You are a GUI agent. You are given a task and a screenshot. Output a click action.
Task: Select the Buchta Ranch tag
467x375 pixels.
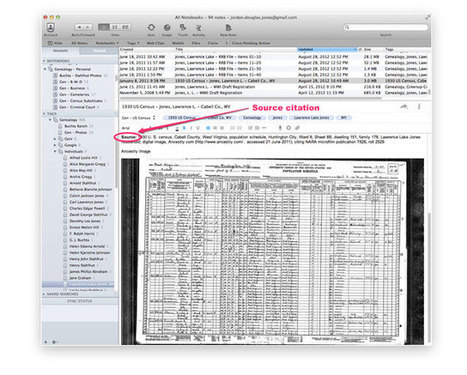[75, 126]
